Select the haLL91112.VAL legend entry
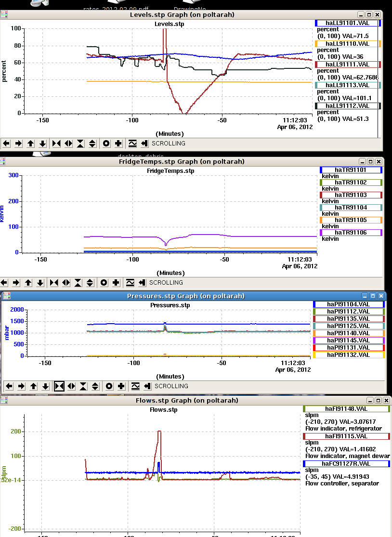Viewport: 392px width, 537px height. click(x=348, y=106)
